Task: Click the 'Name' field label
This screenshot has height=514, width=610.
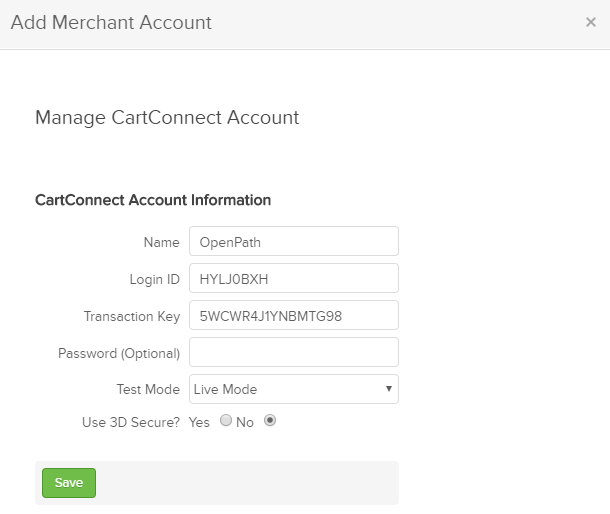Action: coord(161,242)
